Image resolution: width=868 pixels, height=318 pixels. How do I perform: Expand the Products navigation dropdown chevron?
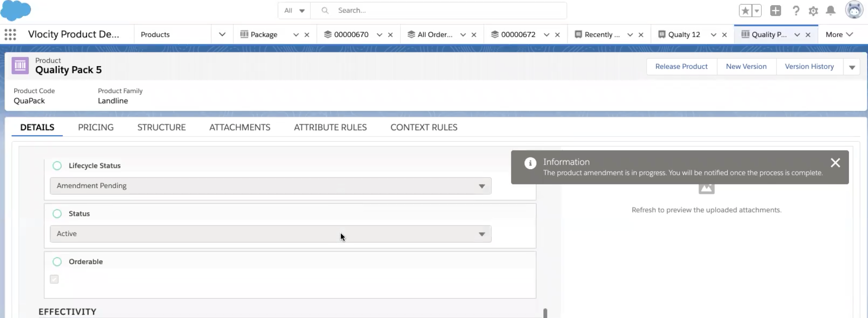(x=222, y=35)
